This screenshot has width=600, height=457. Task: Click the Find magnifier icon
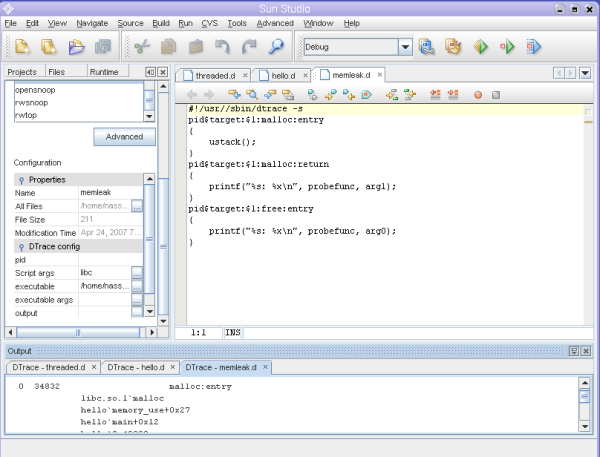pyautogui.click(x=276, y=47)
